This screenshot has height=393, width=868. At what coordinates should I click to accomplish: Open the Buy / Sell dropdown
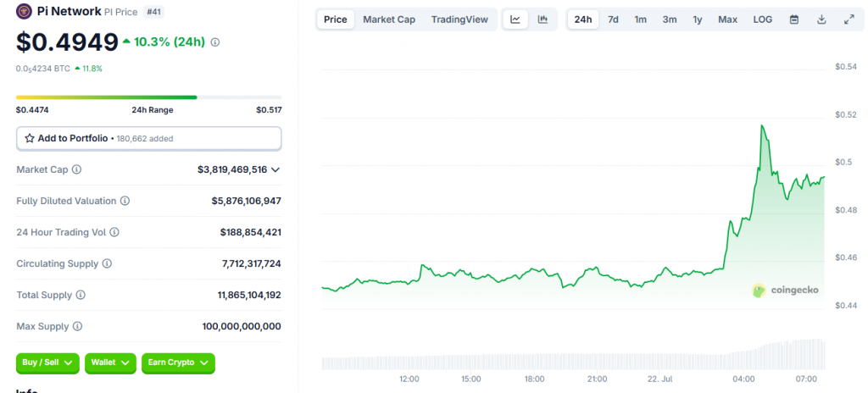point(47,363)
